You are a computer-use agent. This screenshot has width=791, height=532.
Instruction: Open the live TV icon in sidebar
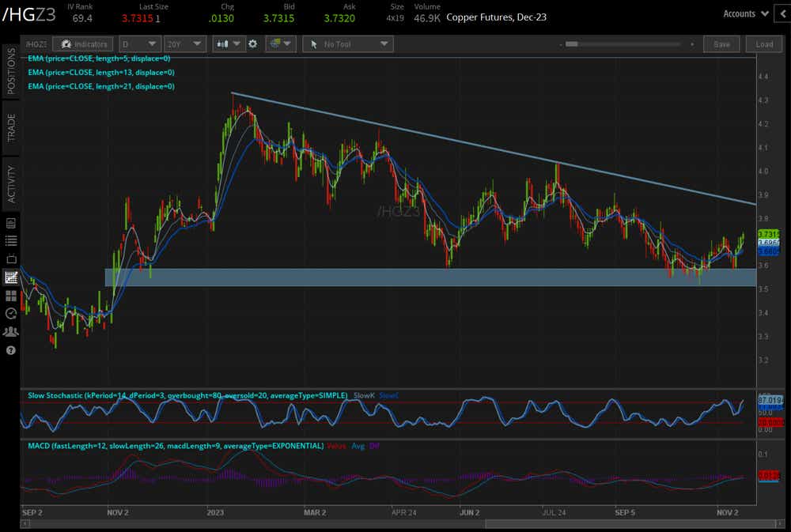coord(11,258)
